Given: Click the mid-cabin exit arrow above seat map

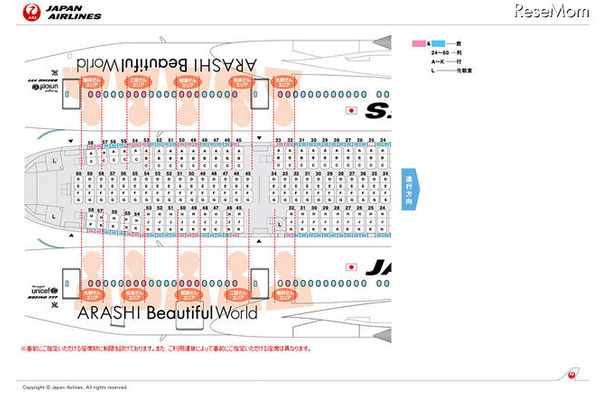Looking at the screenshot, I should click(x=259, y=138).
